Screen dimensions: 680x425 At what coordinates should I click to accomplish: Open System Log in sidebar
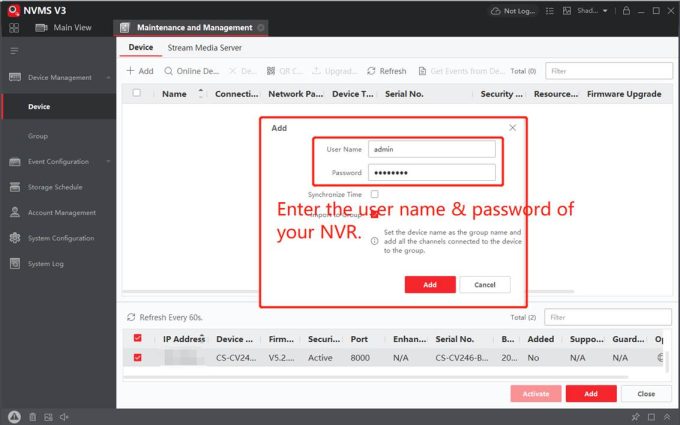[46, 264]
